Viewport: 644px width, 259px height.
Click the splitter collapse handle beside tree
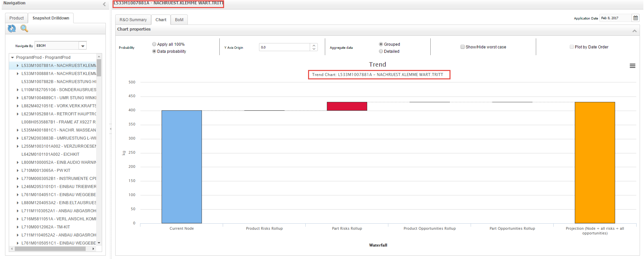(x=110, y=129)
